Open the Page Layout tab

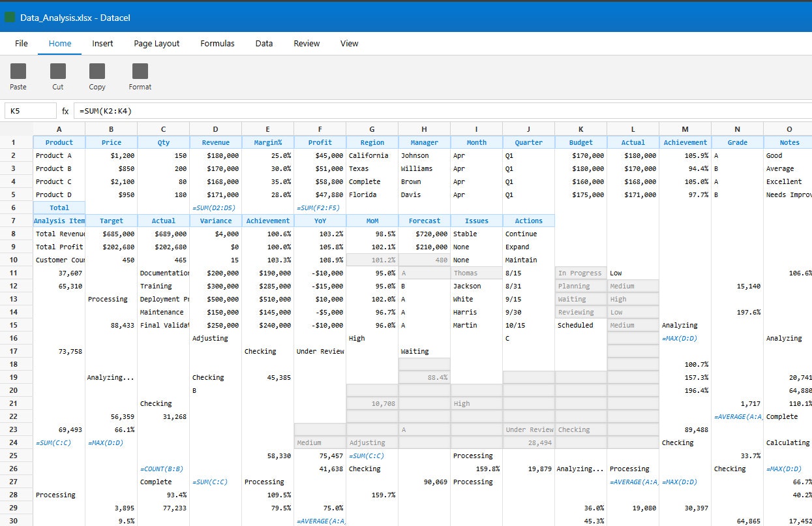(x=157, y=44)
